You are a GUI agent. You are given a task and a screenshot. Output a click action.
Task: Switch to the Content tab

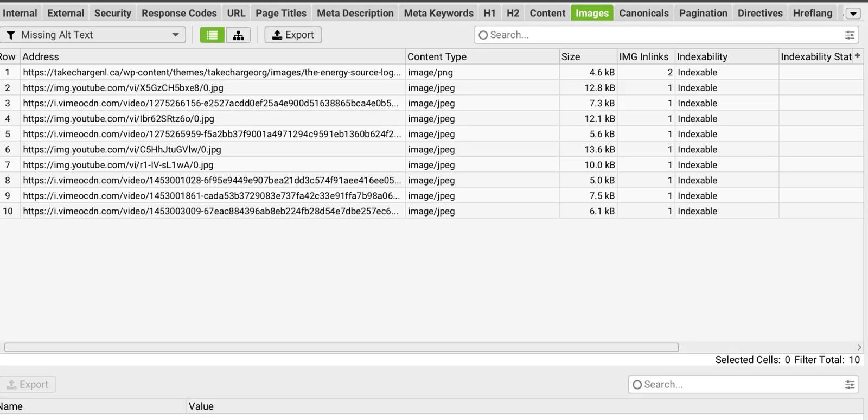pyautogui.click(x=547, y=13)
